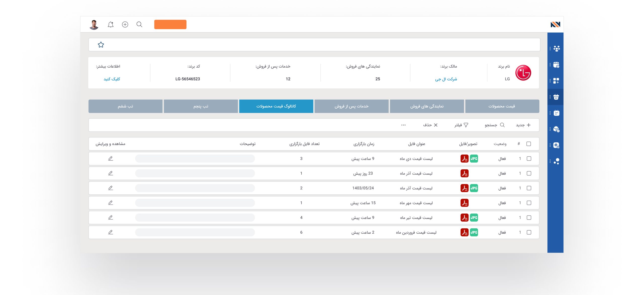Check the first row checkbox
The width and height of the screenshot is (644, 295).
[x=529, y=159]
